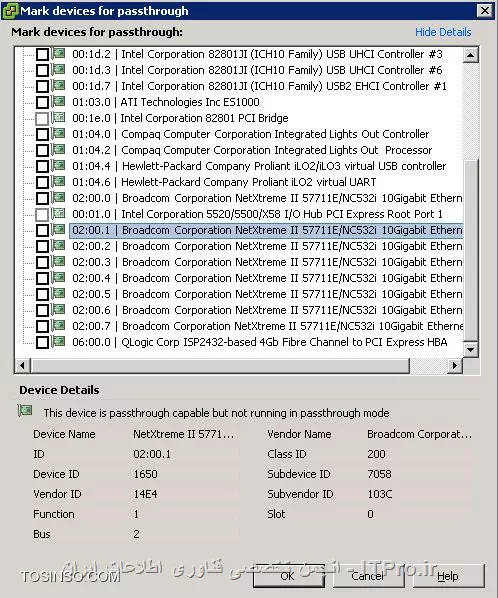498x598 pixels.
Task: Click the Device ID value 1650
Action: (x=145, y=474)
